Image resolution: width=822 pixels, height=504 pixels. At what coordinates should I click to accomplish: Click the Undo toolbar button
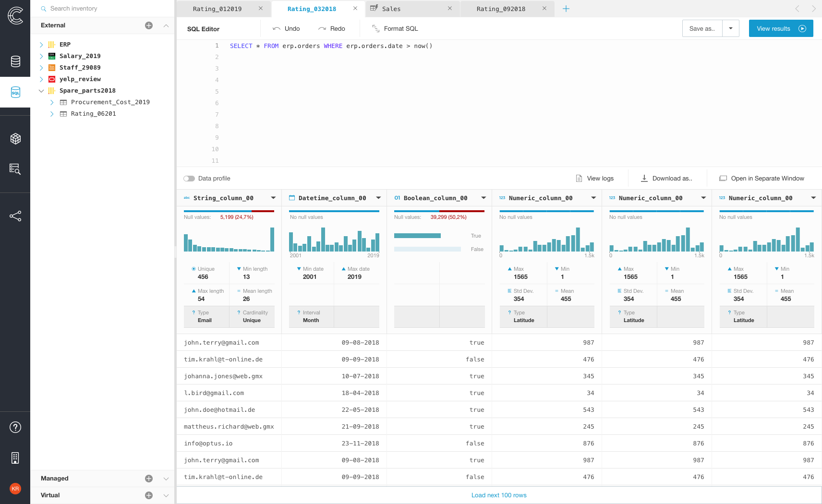click(x=286, y=29)
